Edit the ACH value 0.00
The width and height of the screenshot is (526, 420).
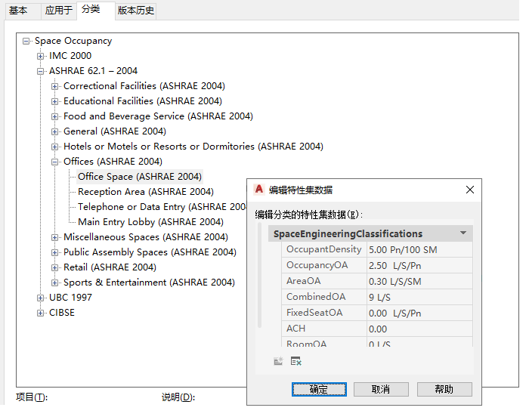click(419, 329)
